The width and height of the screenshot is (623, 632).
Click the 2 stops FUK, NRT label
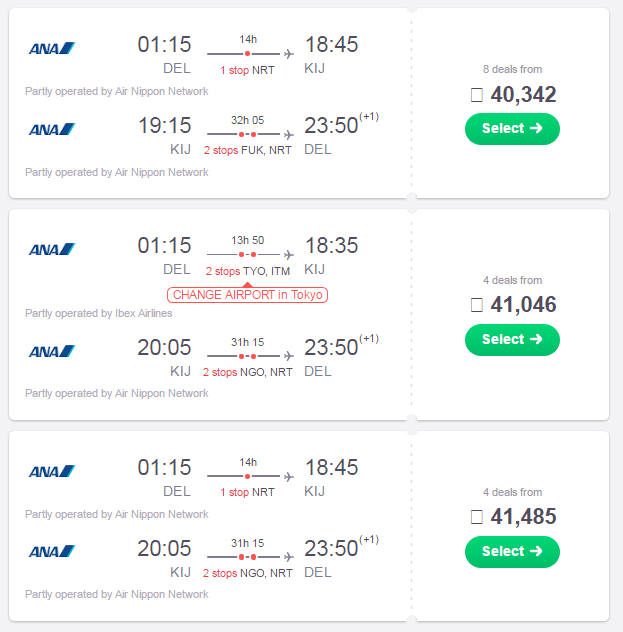[247, 150]
